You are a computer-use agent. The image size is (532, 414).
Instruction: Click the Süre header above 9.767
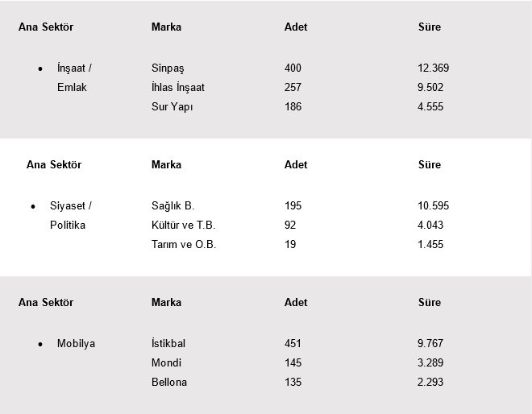[429, 303]
